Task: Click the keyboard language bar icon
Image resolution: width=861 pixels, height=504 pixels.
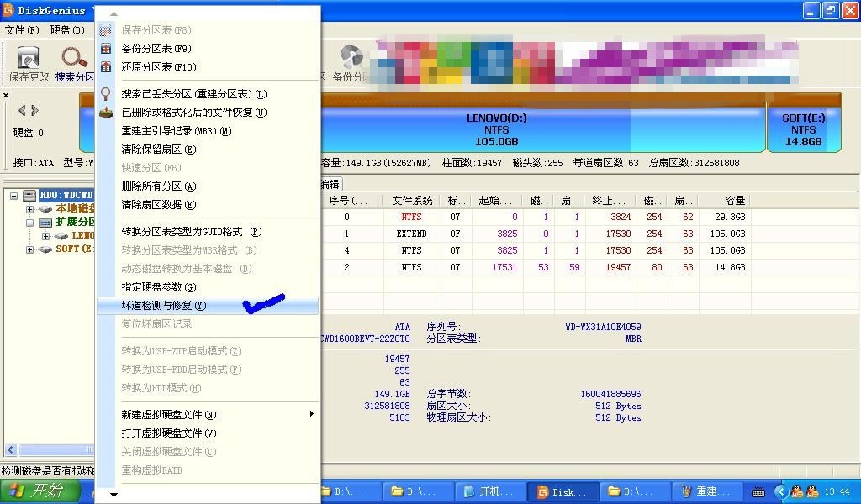Action: pos(758,492)
